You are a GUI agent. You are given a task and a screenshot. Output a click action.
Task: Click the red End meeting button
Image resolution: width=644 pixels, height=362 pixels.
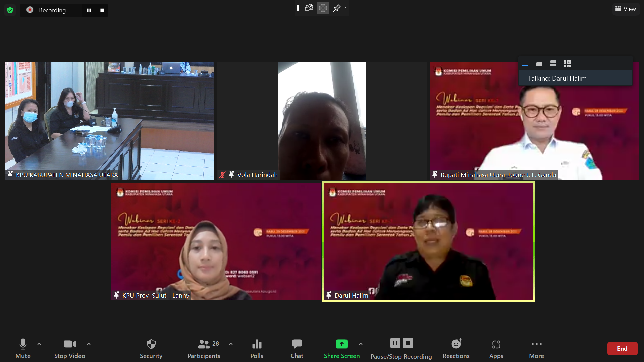(622, 348)
